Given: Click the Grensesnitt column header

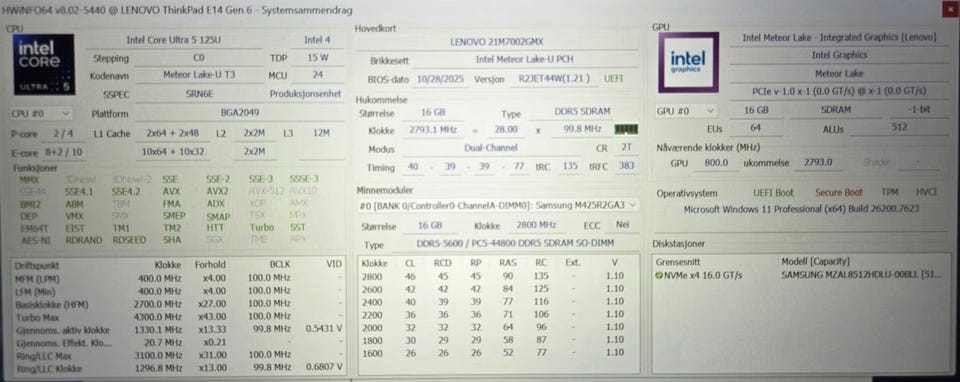Looking at the screenshot, I should pos(677,261).
